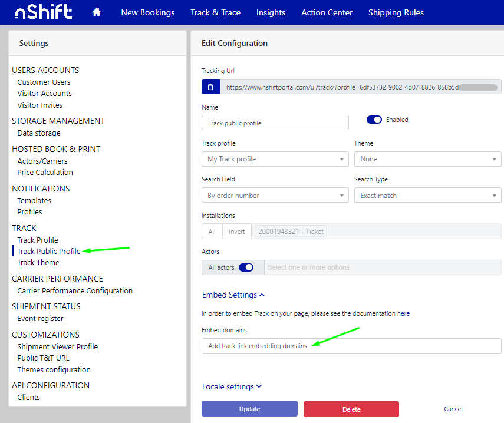
Task: Click the Cancel link
Action: click(453, 409)
